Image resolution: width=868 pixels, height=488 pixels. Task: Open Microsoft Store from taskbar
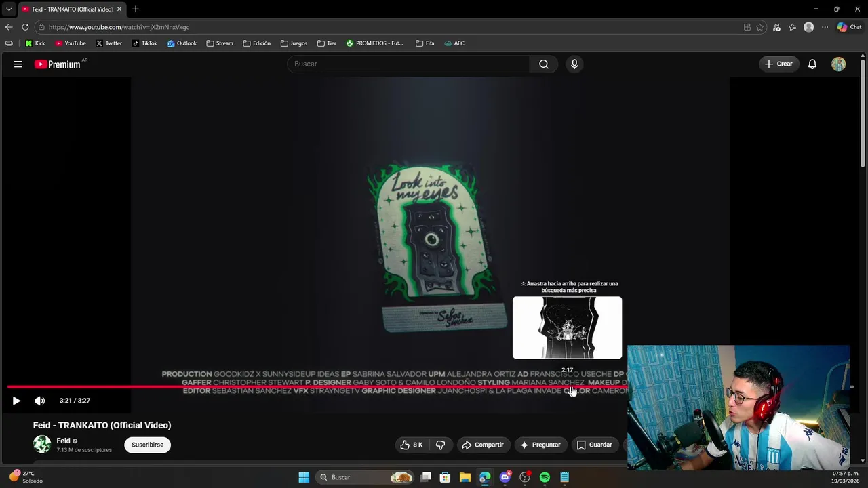click(445, 477)
